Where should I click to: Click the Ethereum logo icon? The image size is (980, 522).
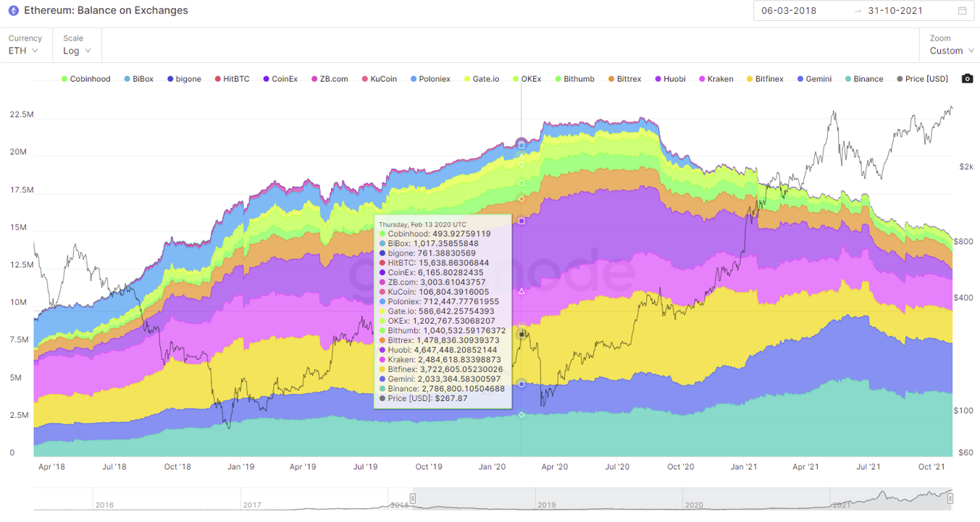[13, 11]
